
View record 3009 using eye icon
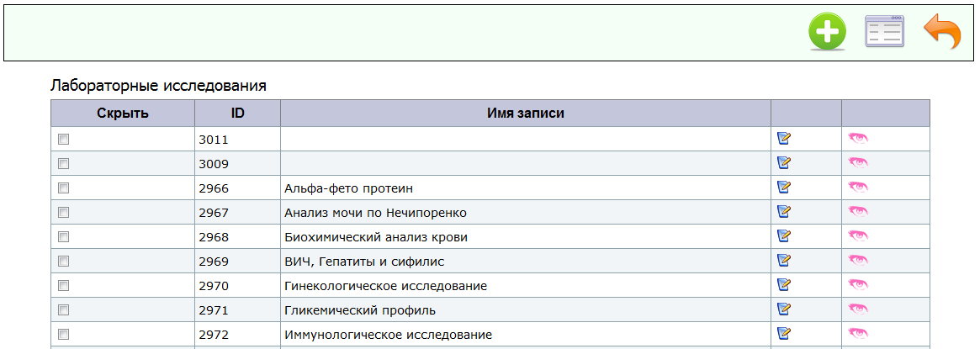(858, 163)
